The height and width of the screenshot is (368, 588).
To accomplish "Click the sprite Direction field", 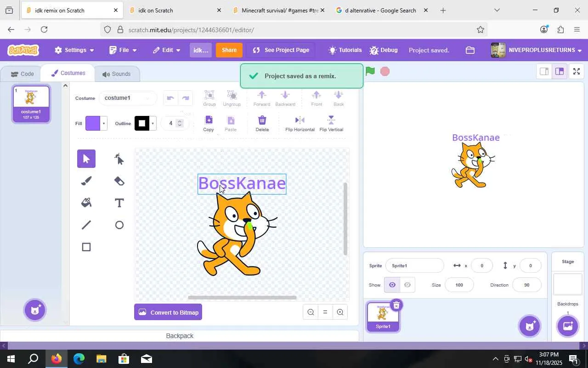I will 526,285.
